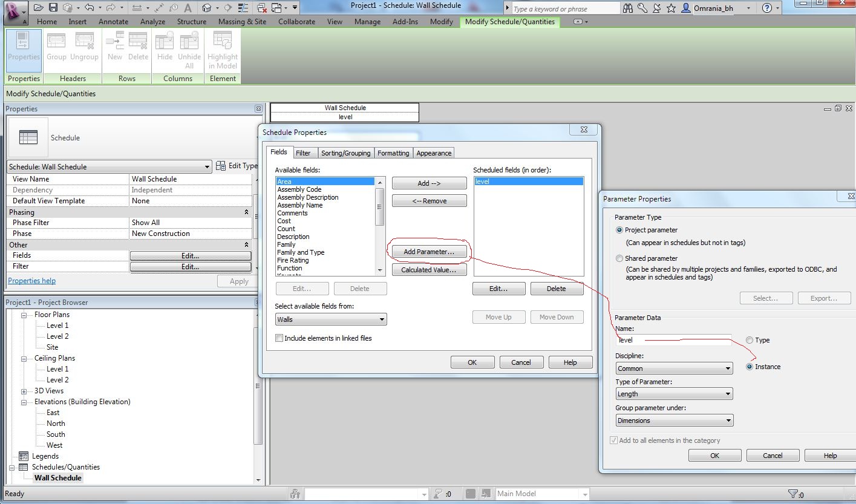Click the binoculars search icon
The image size is (856, 504).
[x=628, y=8]
